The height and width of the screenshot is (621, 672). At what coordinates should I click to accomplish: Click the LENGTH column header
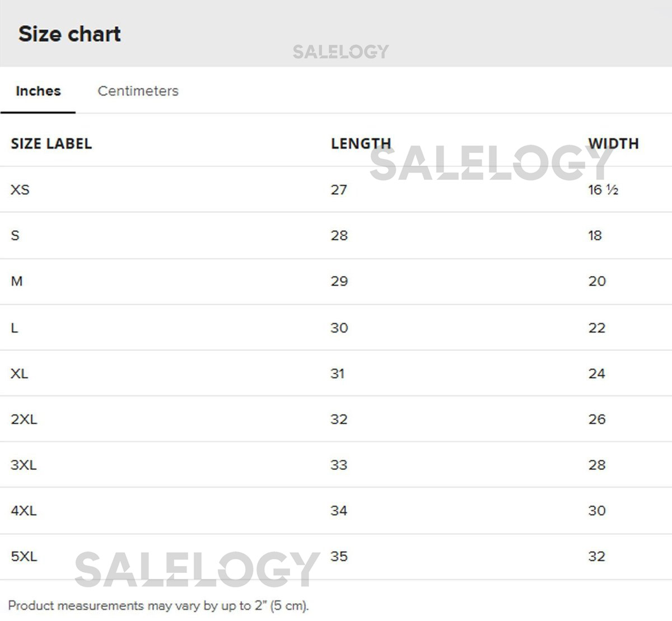point(361,143)
